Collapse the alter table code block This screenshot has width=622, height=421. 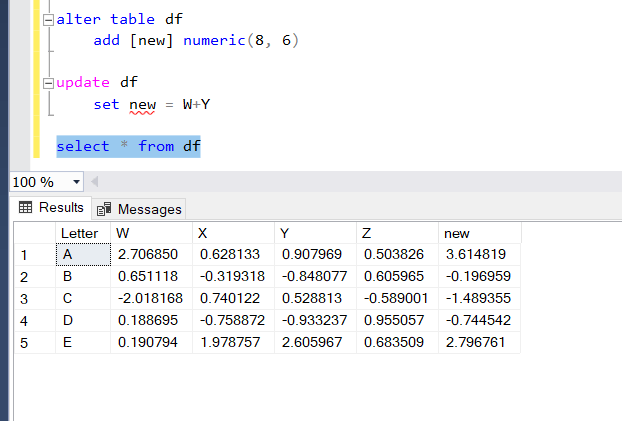(49, 19)
